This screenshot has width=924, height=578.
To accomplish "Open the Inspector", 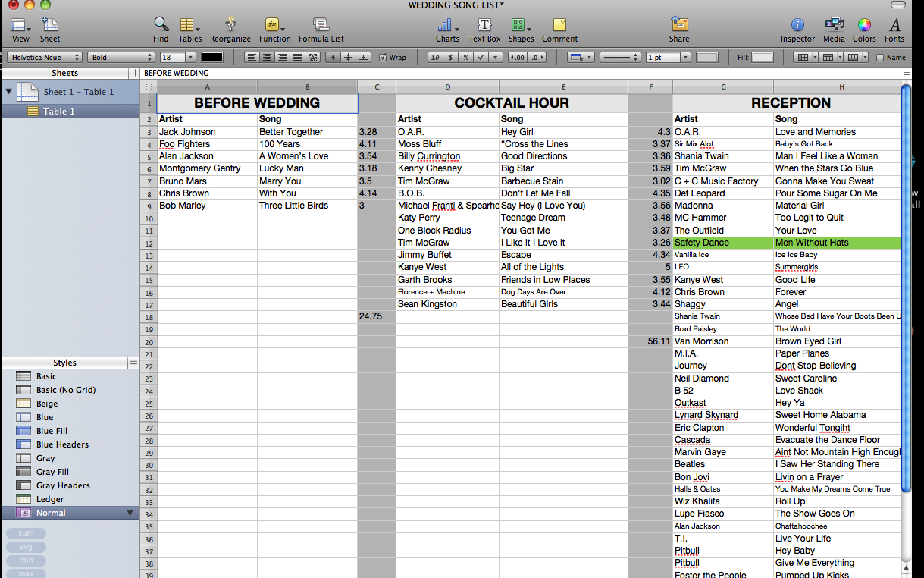I will [x=797, y=29].
